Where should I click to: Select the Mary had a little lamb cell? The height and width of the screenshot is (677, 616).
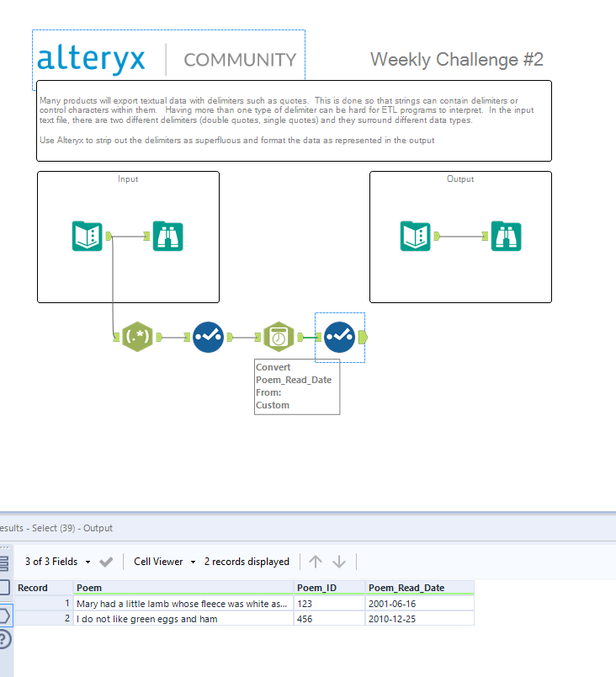tap(183, 604)
